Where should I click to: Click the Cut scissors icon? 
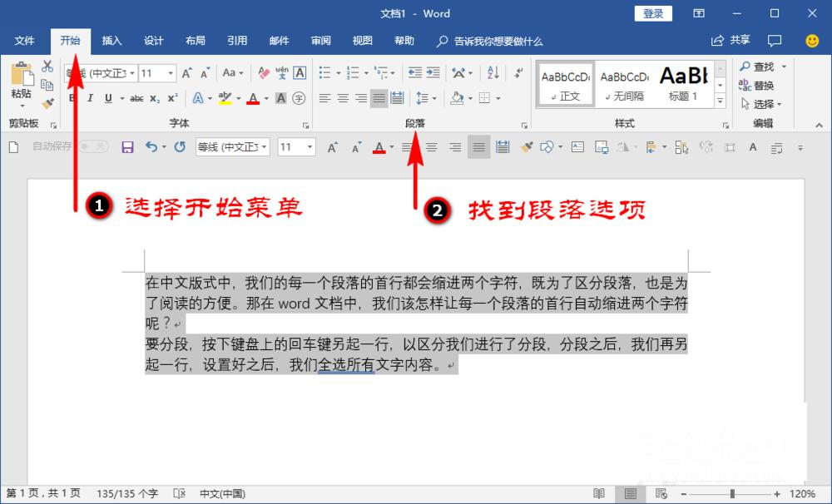click(47, 67)
